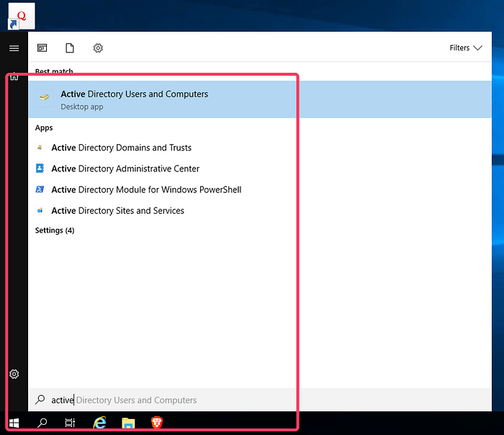The height and width of the screenshot is (435, 504).
Task: Click the Apps section header
Action: click(x=44, y=127)
